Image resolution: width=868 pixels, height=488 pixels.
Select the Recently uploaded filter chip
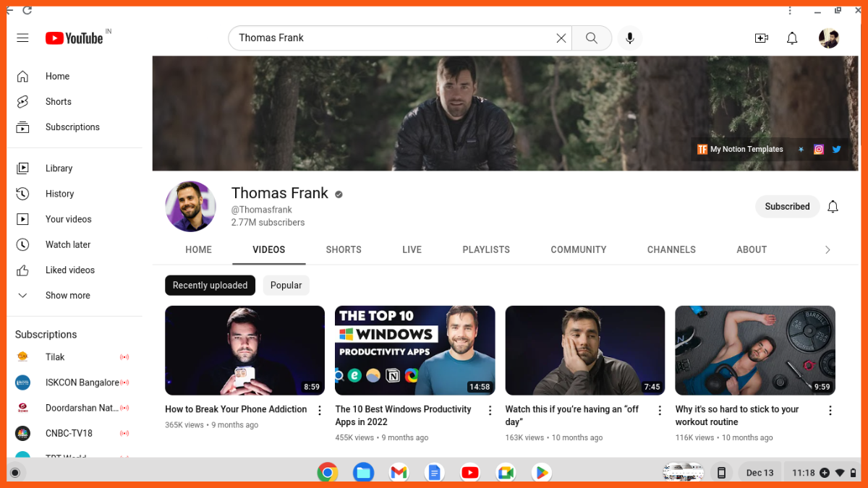[x=210, y=286]
